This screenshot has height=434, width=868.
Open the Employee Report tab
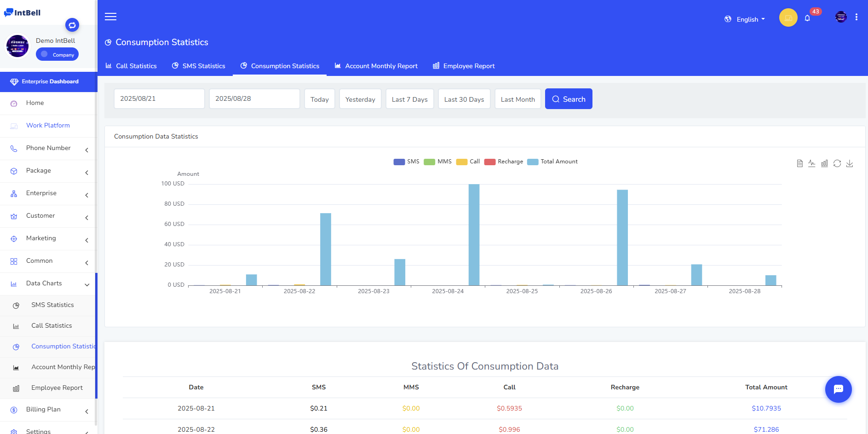[464, 66]
